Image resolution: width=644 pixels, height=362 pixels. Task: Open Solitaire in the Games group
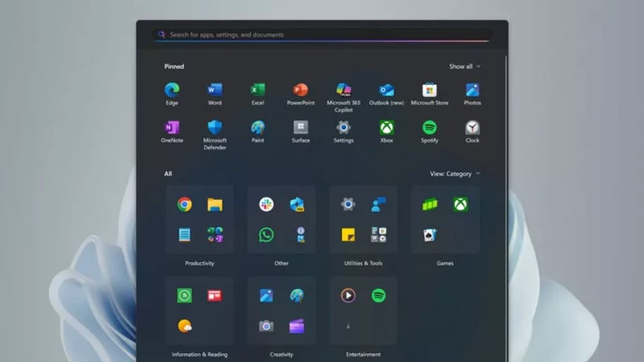(x=430, y=235)
